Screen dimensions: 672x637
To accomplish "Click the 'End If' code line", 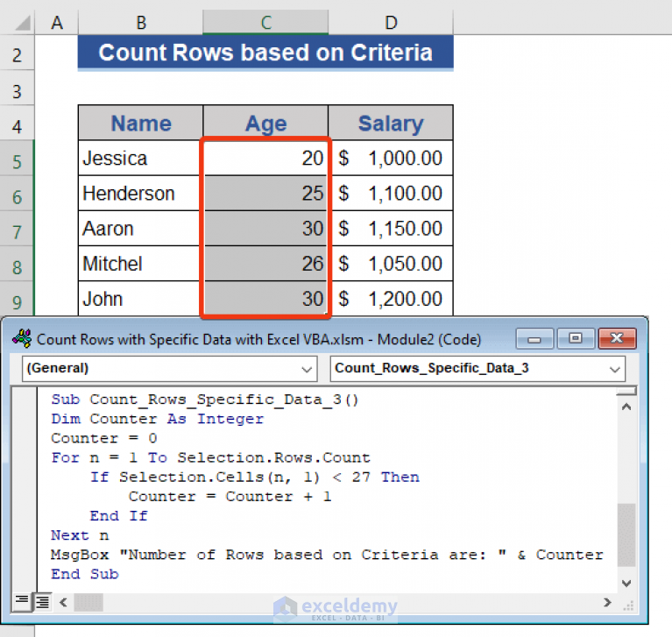I will click(x=118, y=516).
